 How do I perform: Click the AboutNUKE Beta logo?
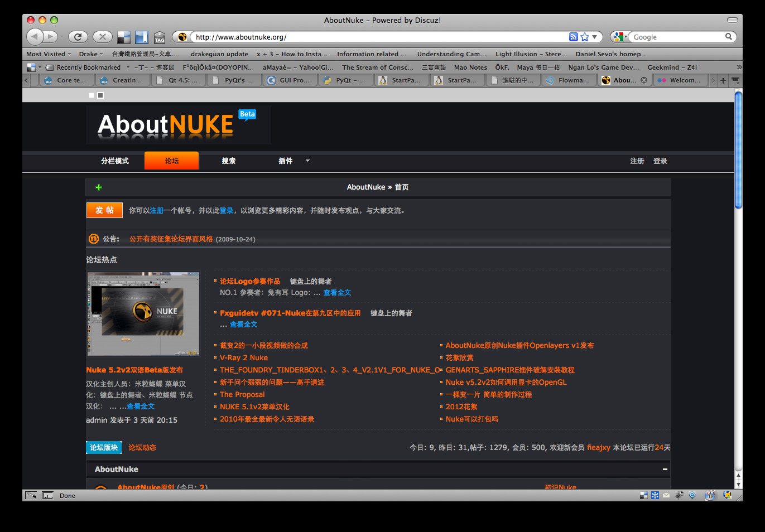point(177,124)
